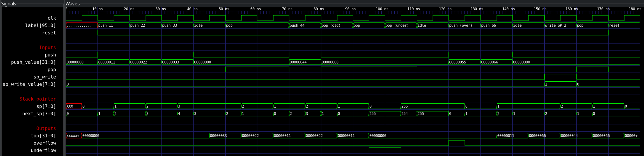This screenshot has height=156, width=644.
Task: Click the "push 22" label segment
Action: [145, 25]
